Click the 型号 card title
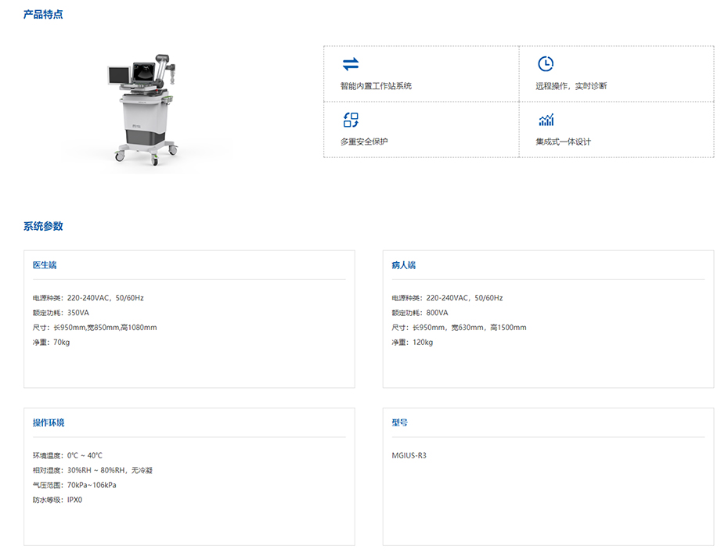The image size is (728, 560). point(400,422)
